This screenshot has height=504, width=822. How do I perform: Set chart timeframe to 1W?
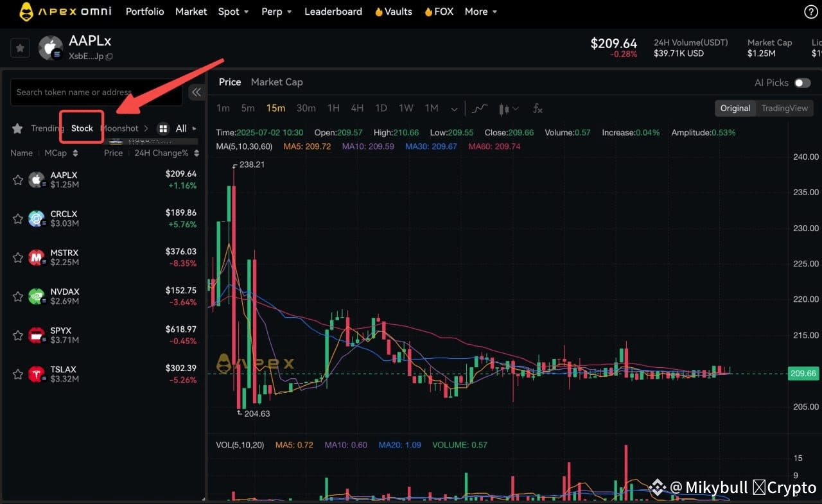[x=406, y=109]
